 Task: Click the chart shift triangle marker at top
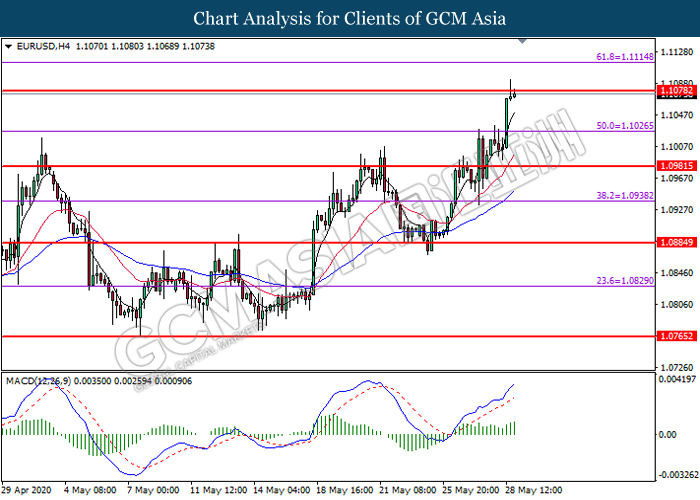click(521, 43)
